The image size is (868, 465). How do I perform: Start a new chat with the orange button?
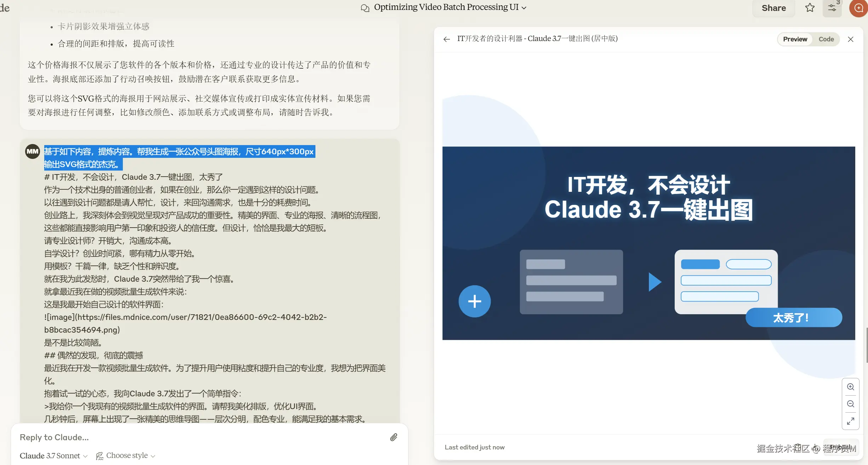click(858, 8)
